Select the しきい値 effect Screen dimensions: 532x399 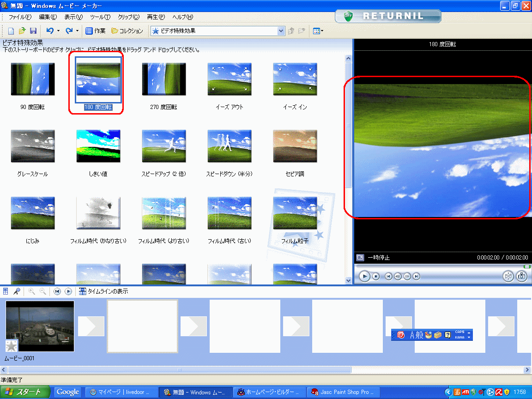[98, 146]
